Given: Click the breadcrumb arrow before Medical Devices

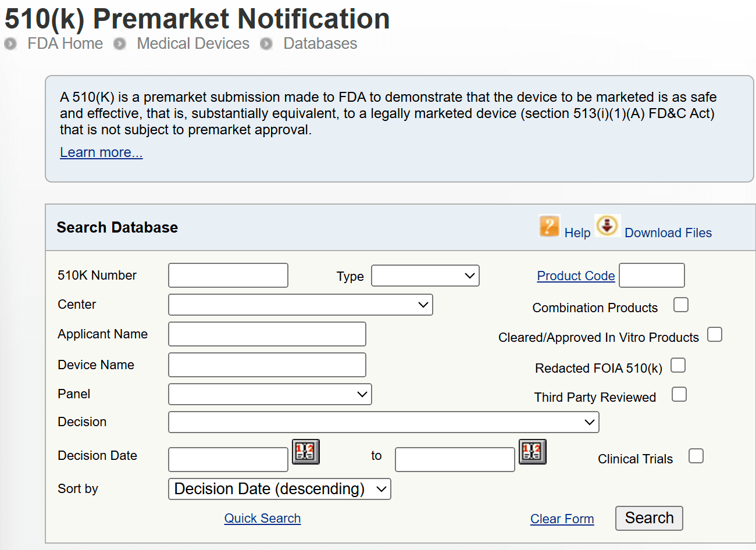Looking at the screenshot, I should (119, 44).
